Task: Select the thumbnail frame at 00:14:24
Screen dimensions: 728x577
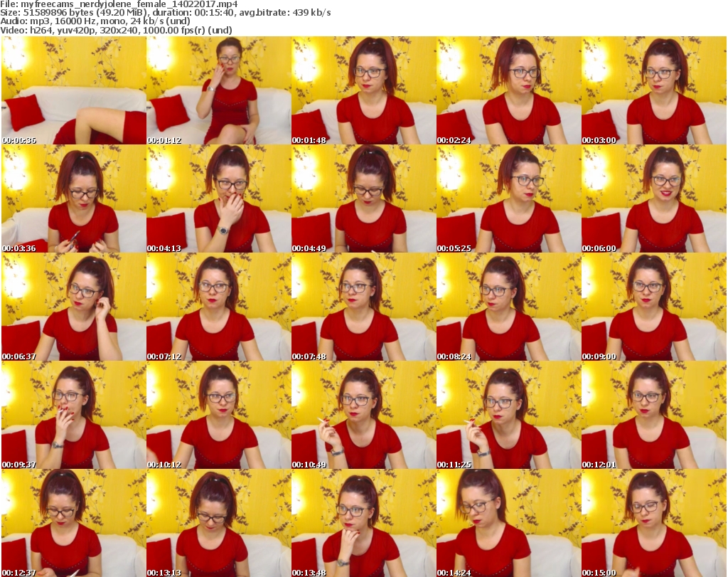Action: click(x=509, y=523)
